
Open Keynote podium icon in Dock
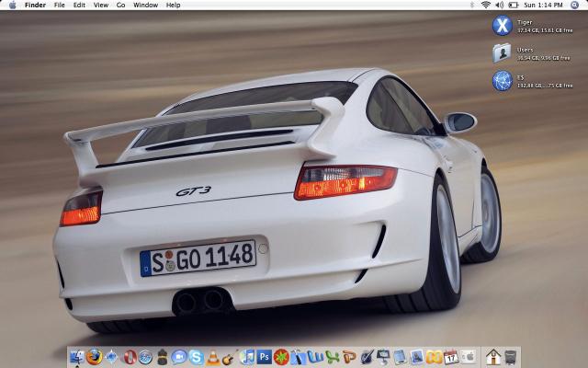(x=383, y=357)
